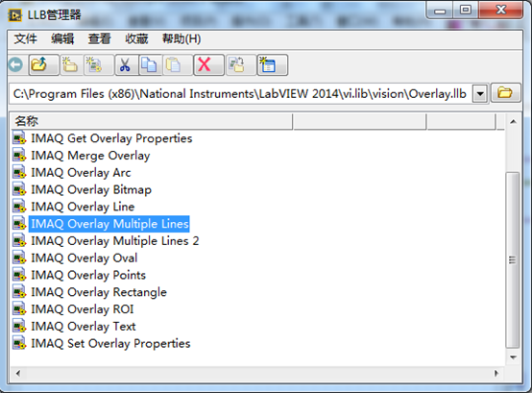Click the path input field
This screenshot has height=393, width=532.
239,93
